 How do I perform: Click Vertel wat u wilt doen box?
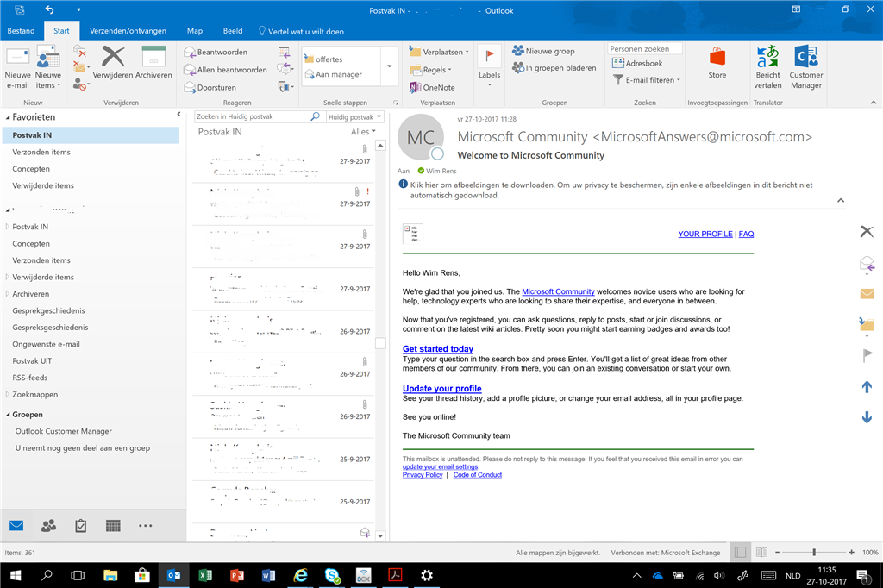point(301,31)
